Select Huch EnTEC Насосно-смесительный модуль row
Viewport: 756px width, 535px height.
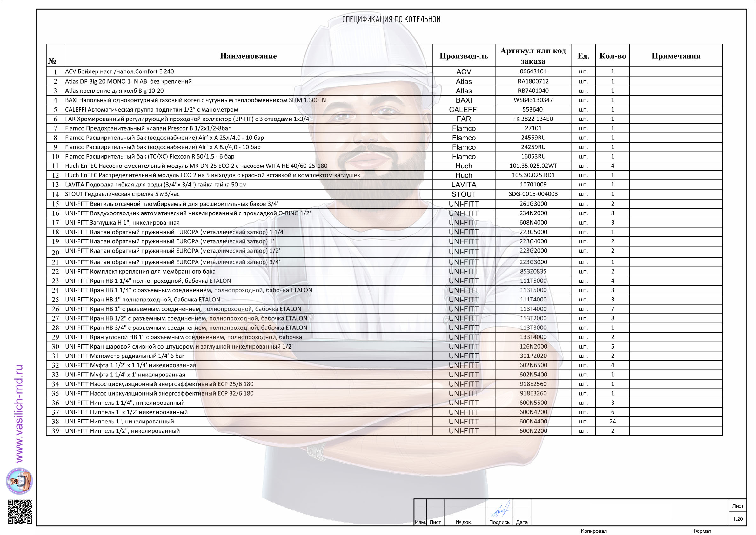tap(384, 166)
